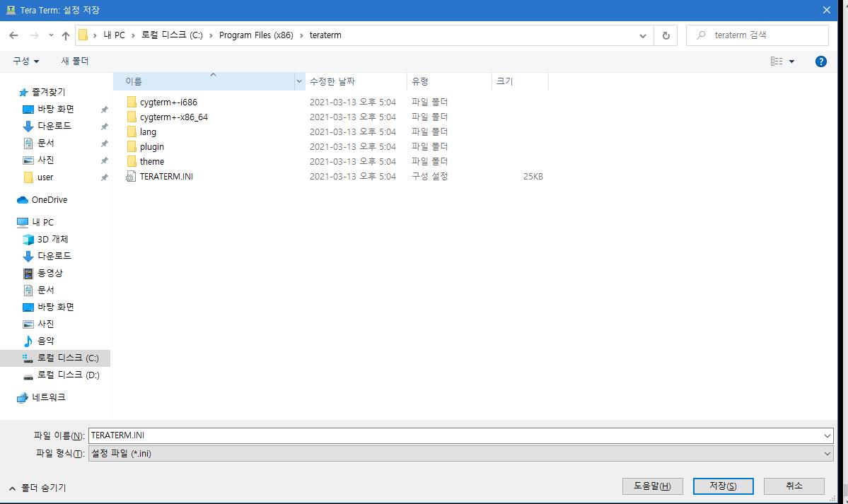Open pinned 바탕 화면 under 즐겨찾기

point(55,110)
